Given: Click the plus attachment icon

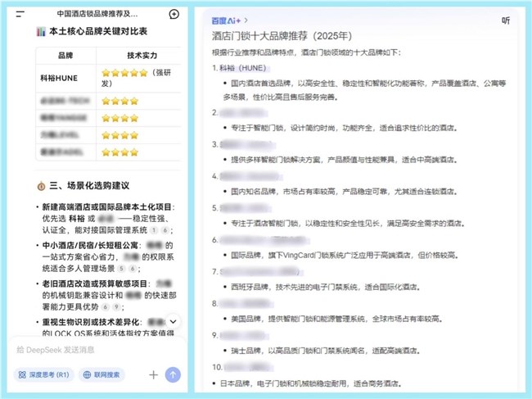Looking at the screenshot, I should tap(153, 374).
